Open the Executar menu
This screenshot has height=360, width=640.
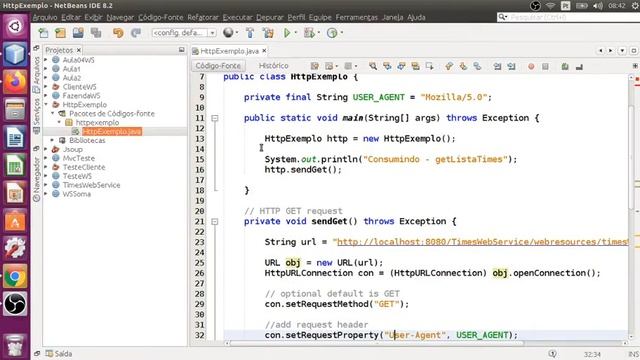coord(238,17)
